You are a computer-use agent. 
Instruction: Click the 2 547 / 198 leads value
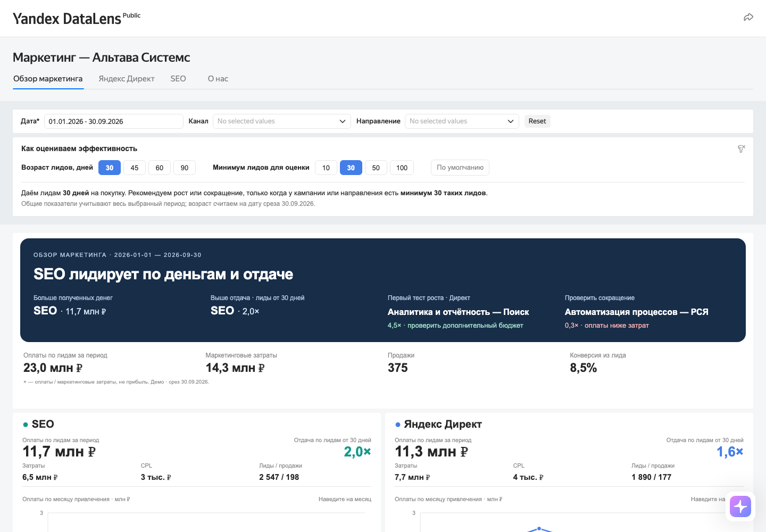tap(279, 477)
